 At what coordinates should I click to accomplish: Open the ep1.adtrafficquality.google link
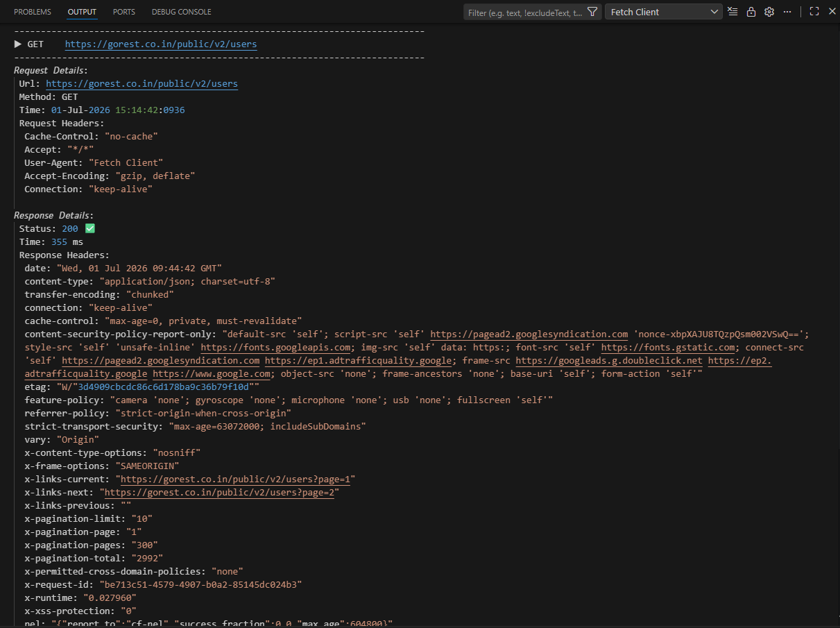point(359,361)
